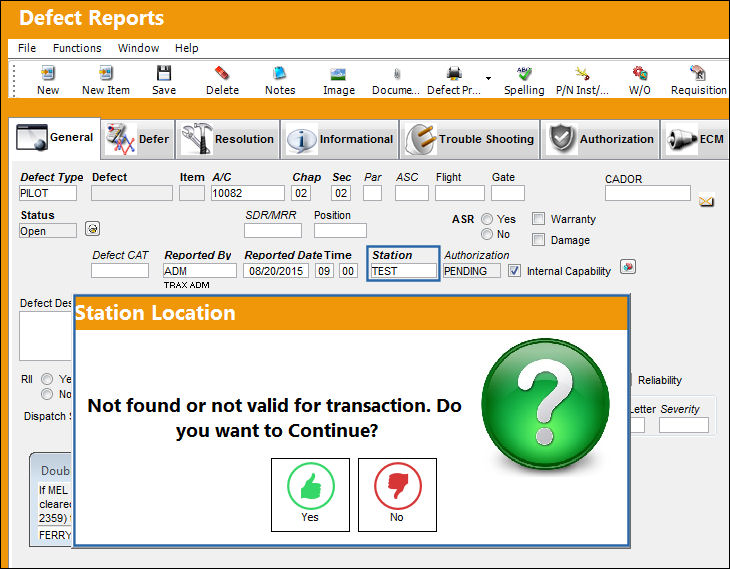Click the Defect CAT field
Image resolution: width=730 pixels, height=569 pixels.
[120, 271]
